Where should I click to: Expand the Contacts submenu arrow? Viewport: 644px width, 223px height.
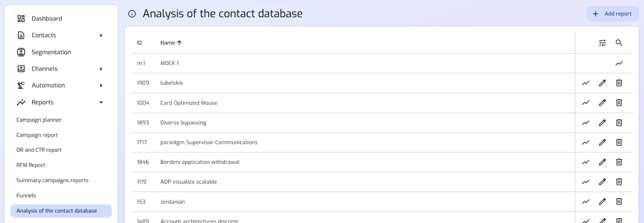click(x=101, y=35)
